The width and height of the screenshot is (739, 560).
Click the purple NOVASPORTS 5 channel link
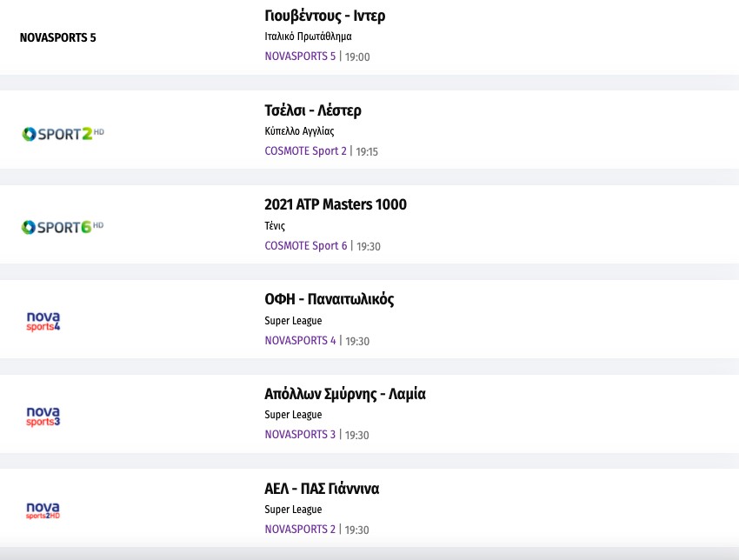[x=300, y=57]
